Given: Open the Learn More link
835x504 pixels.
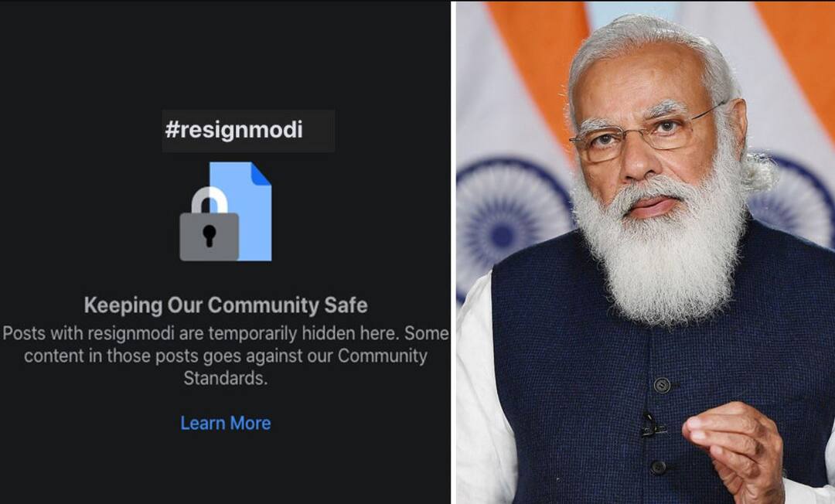Looking at the screenshot, I should pos(225,423).
